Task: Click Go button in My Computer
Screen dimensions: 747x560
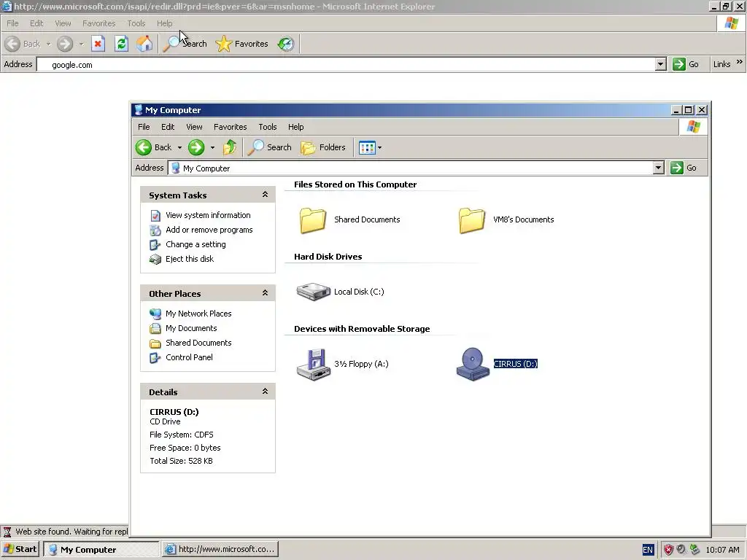Action: (684, 168)
